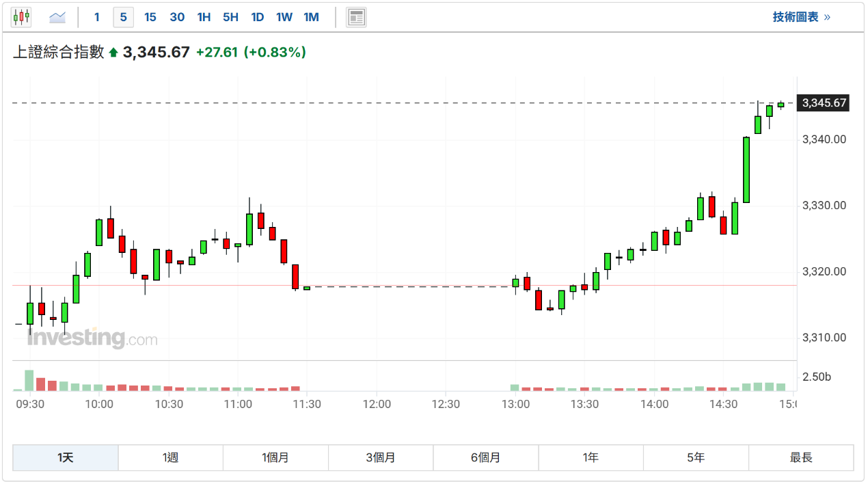This screenshot has height=486, width=868.
Task: Click the 3,345.67 current price axis label
Action: click(x=824, y=103)
